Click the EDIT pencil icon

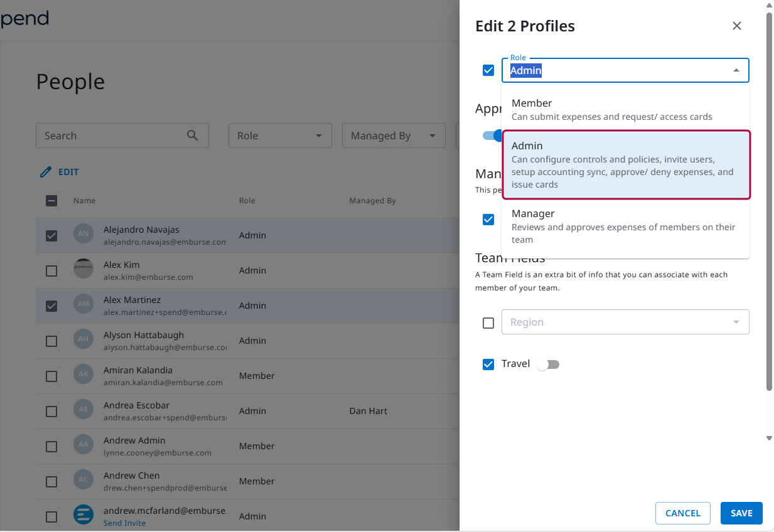[x=46, y=171]
